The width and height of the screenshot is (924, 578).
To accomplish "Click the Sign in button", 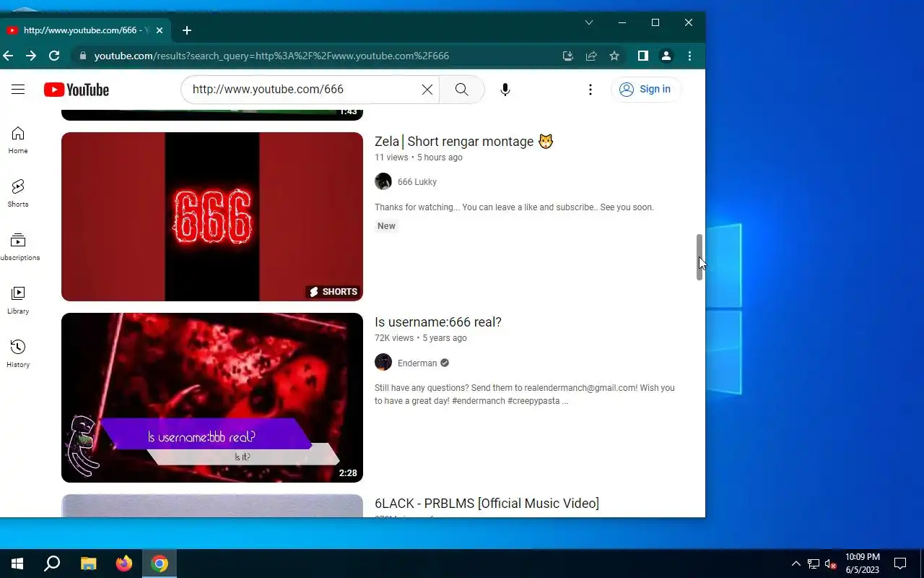I will click(646, 90).
